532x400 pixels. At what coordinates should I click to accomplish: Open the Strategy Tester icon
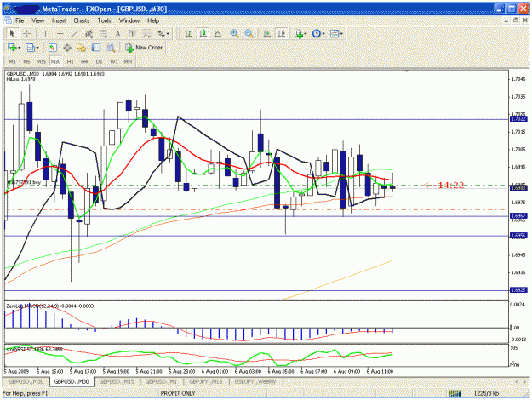[x=111, y=48]
